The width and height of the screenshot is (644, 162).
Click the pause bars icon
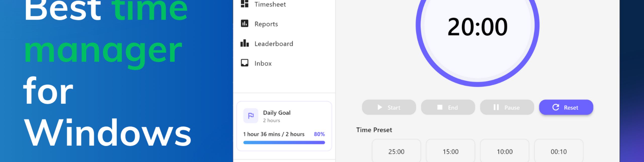496,107
